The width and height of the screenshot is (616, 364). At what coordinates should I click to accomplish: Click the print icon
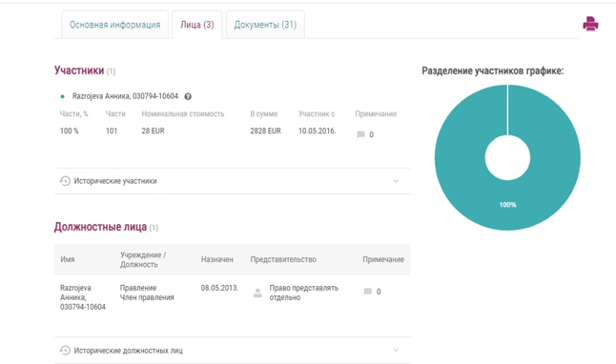click(x=590, y=24)
